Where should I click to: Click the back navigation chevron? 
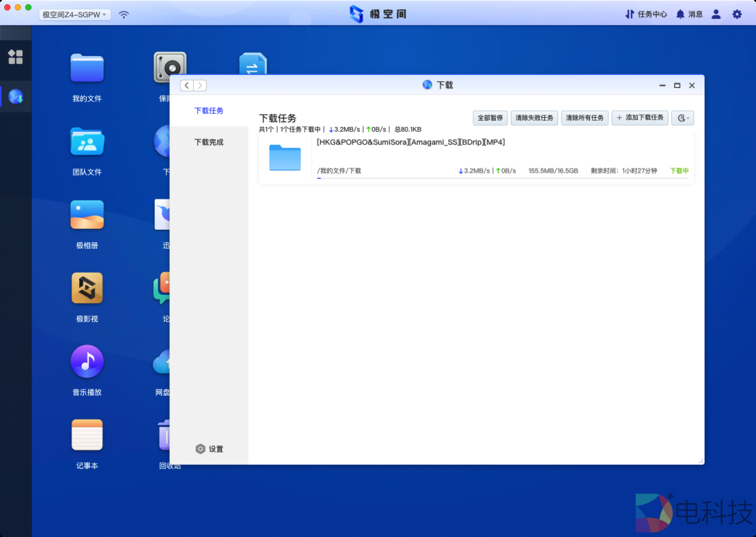point(186,85)
